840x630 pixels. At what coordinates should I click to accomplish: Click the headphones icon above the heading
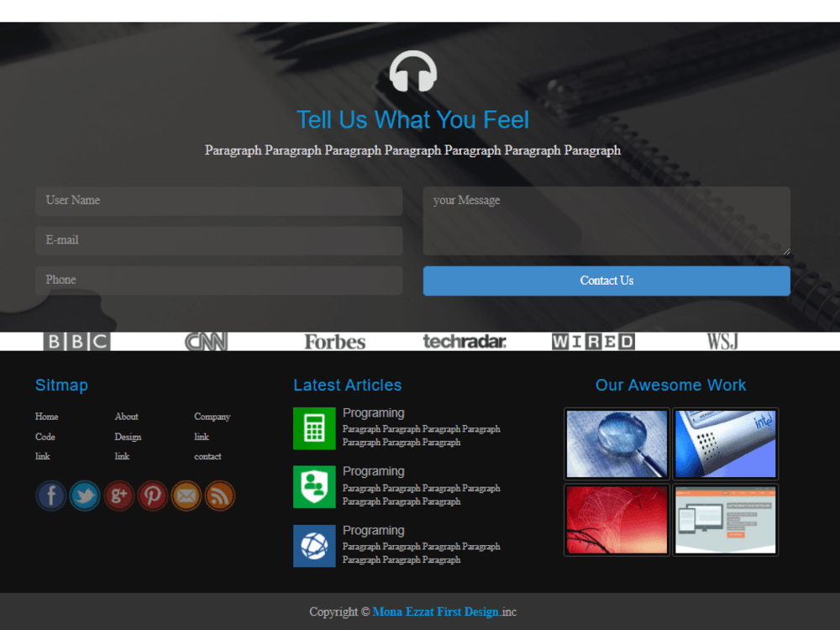pyautogui.click(x=412, y=71)
